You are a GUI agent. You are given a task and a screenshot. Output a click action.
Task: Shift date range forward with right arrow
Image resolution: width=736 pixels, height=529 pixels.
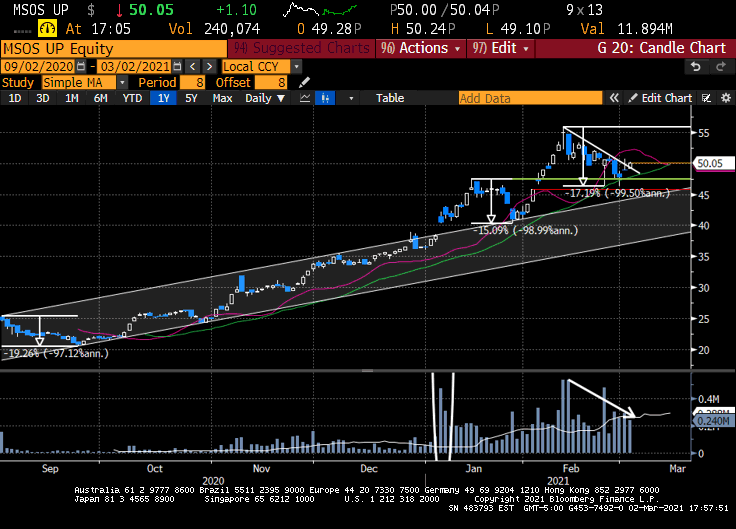pos(209,66)
